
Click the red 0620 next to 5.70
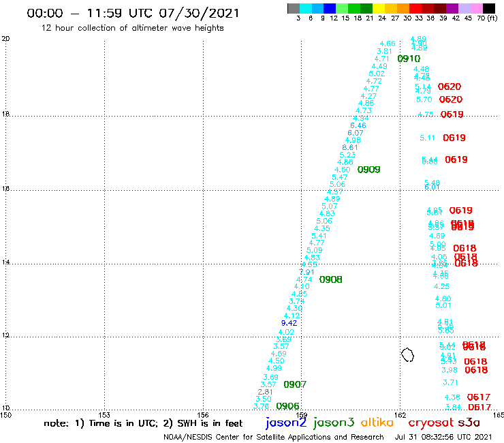(x=451, y=100)
